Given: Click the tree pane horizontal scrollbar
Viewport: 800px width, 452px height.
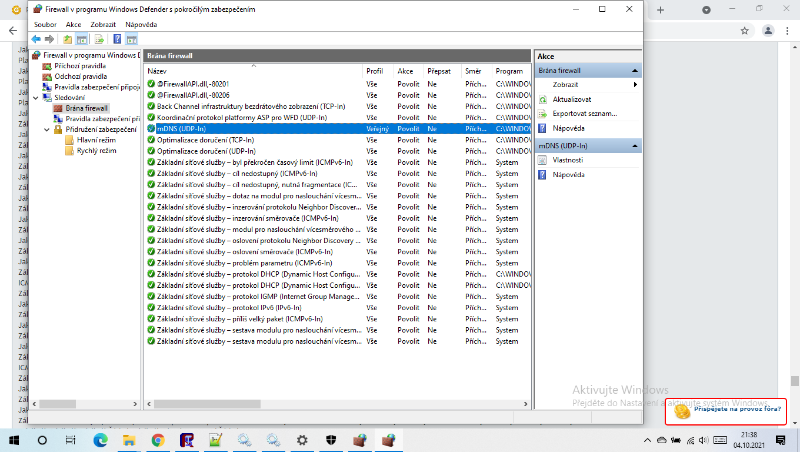Looking at the screenshot, I should 58,404.
